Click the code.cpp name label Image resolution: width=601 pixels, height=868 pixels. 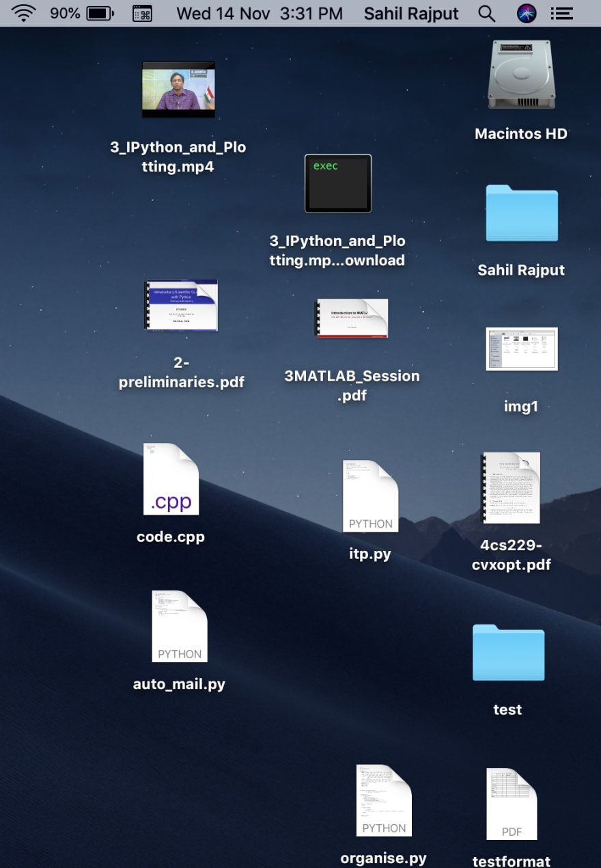(x=171, y=537)
